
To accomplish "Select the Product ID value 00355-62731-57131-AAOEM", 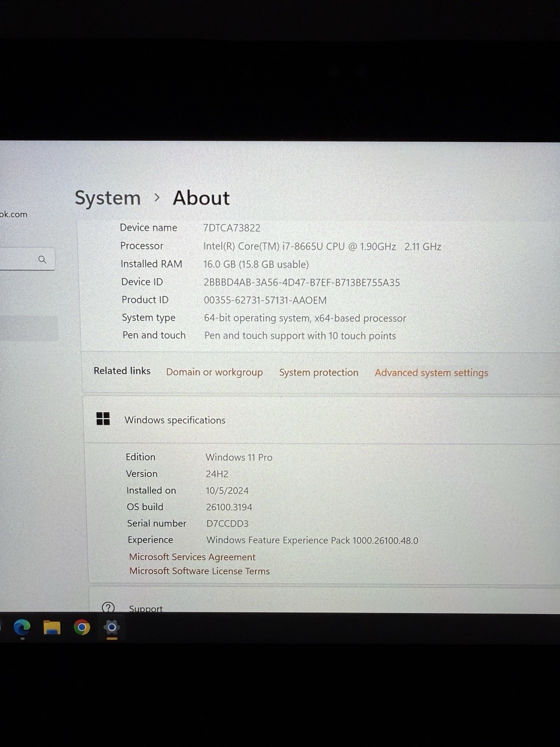I will pyautogui.click(x=265, y=300).
